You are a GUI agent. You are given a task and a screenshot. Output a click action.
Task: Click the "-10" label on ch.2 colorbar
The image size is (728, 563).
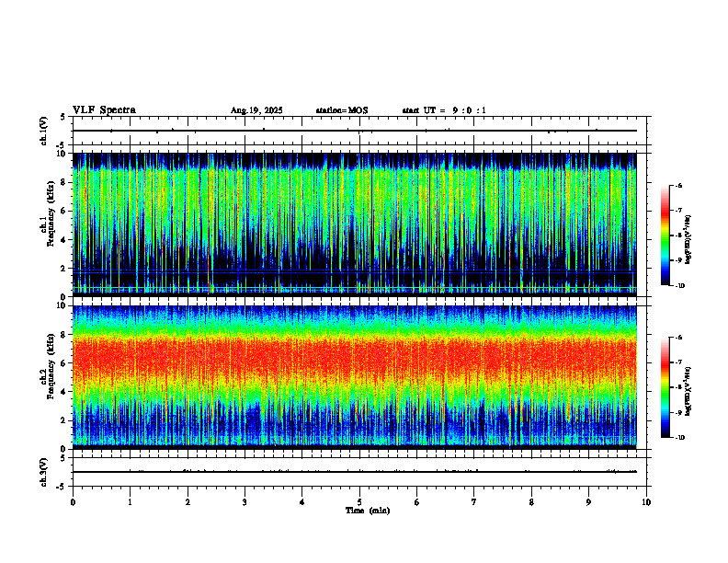pyautogui.click(x=679, y=438)
